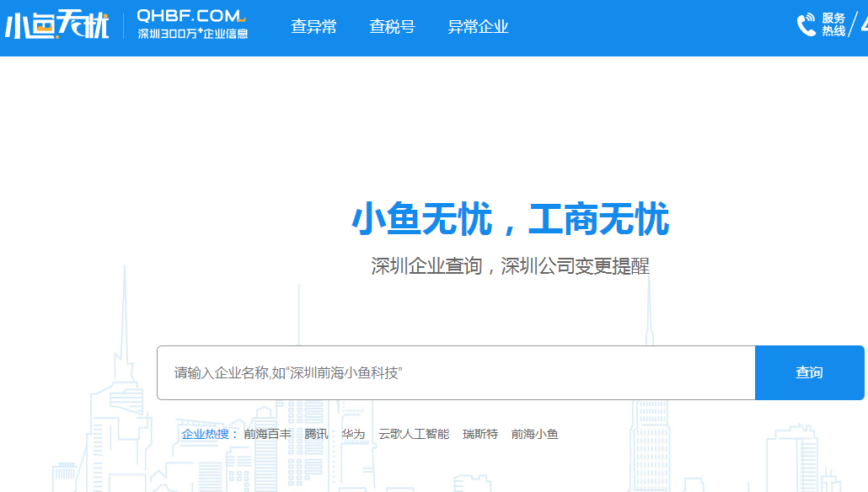Click the blue 查询 search button

[808, 372]
